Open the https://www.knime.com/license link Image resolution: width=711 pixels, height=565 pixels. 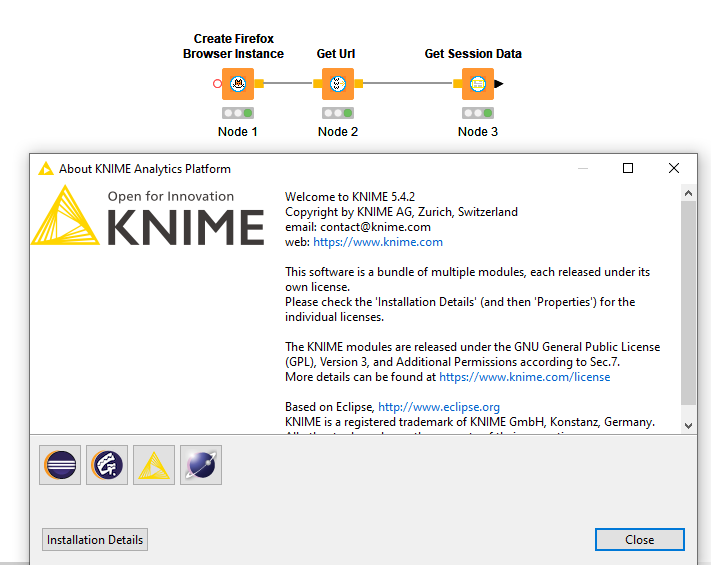pyautogui.click(x=525, y=377)
